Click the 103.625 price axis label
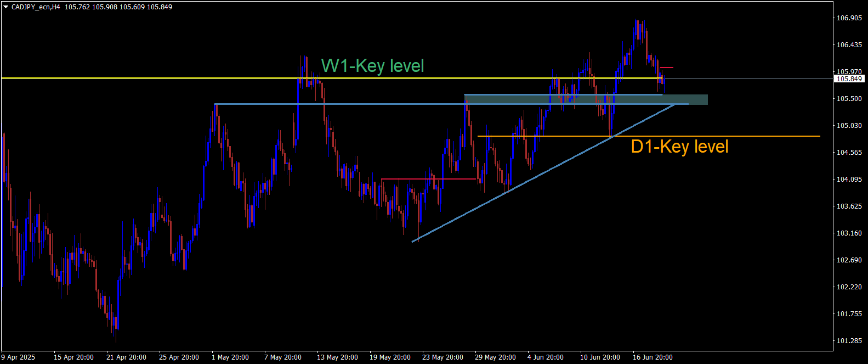 coord(849,206)
